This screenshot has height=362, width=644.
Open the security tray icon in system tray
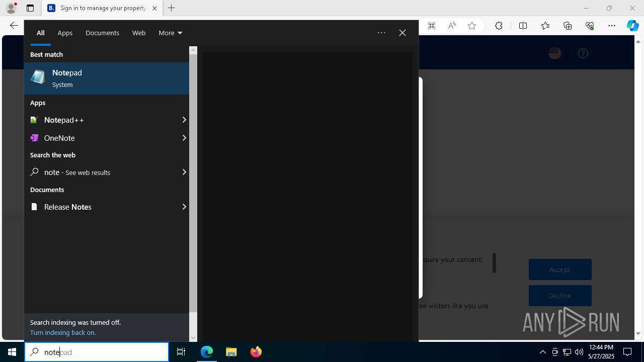point(555,352)
